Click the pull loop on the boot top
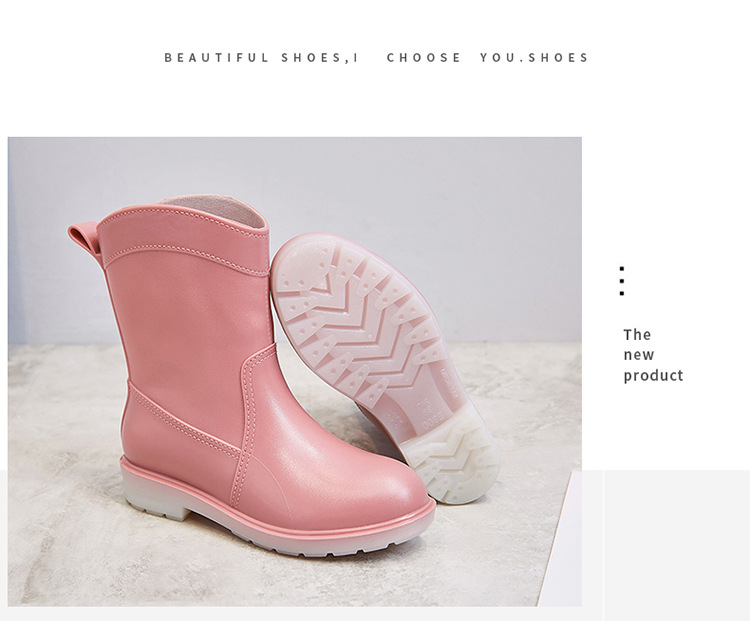 coord(85,241)
